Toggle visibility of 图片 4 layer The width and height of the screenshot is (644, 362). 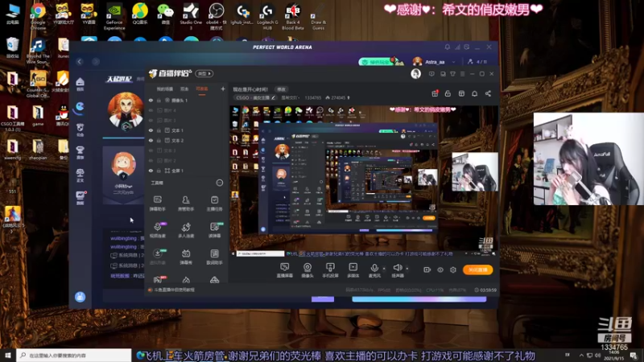click(151, 110)
